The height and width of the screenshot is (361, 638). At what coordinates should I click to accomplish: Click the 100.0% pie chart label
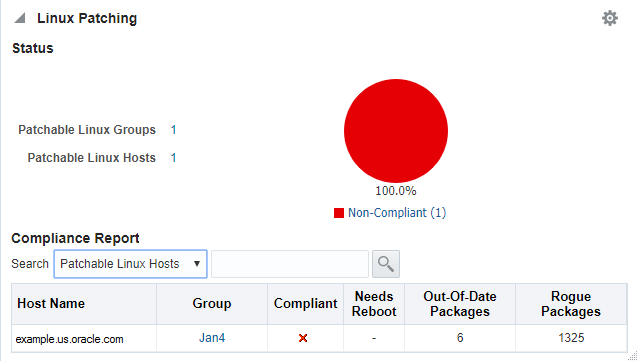tap(396, 191)
